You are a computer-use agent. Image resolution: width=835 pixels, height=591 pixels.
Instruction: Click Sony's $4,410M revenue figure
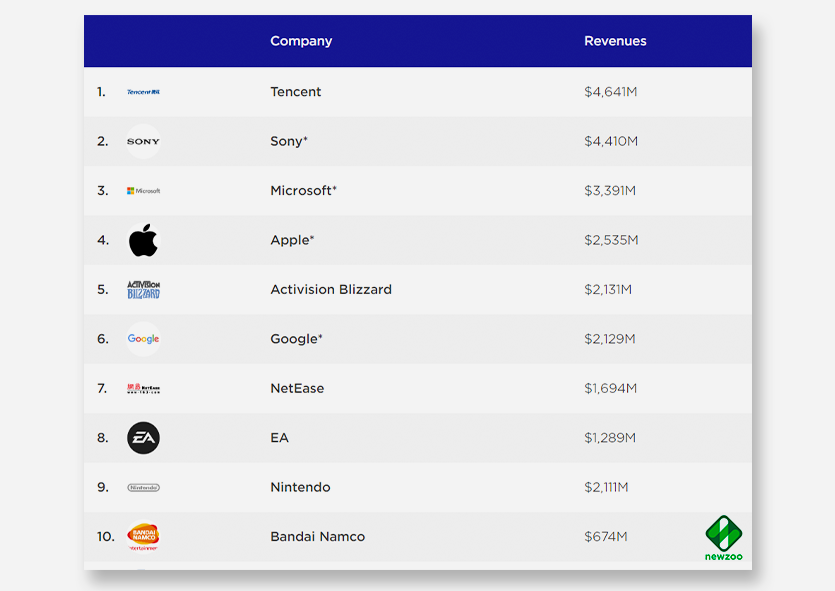point(611,141)
